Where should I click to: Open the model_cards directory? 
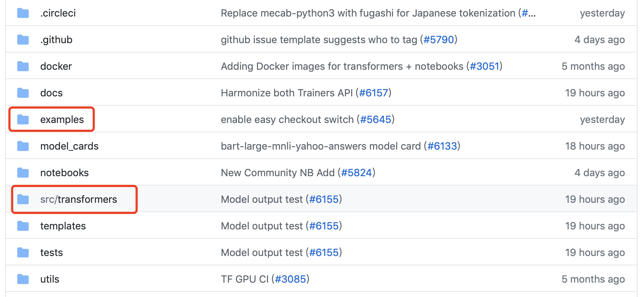pos(69,146)
